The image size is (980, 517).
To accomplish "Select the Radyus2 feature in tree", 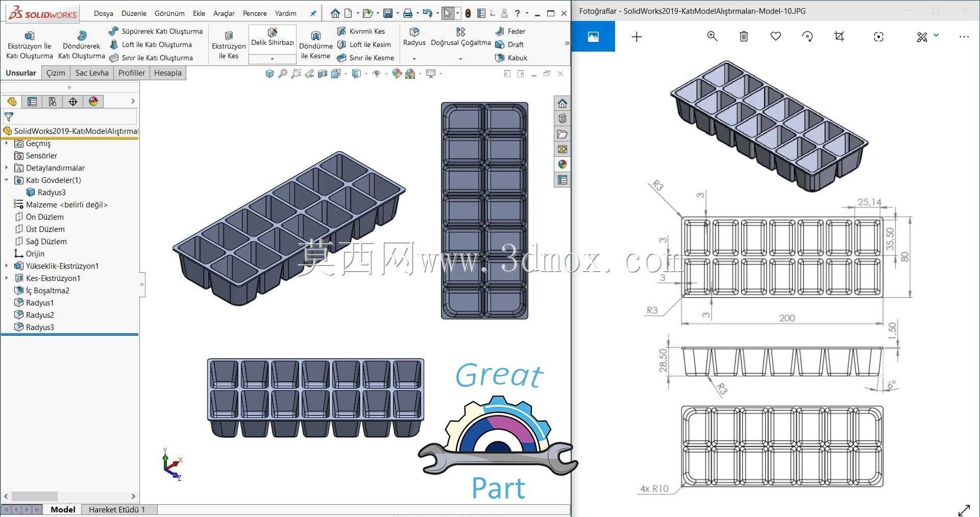I will tap(34, 315).
